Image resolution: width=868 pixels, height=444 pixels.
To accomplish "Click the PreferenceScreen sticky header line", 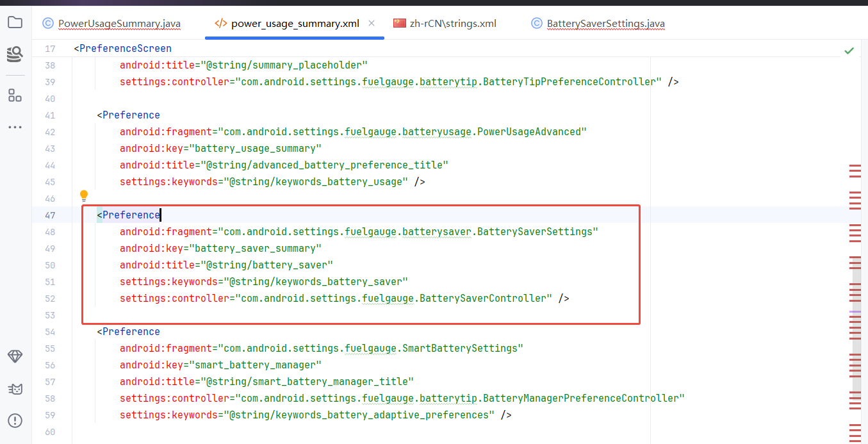I will [x=122, y=49].
